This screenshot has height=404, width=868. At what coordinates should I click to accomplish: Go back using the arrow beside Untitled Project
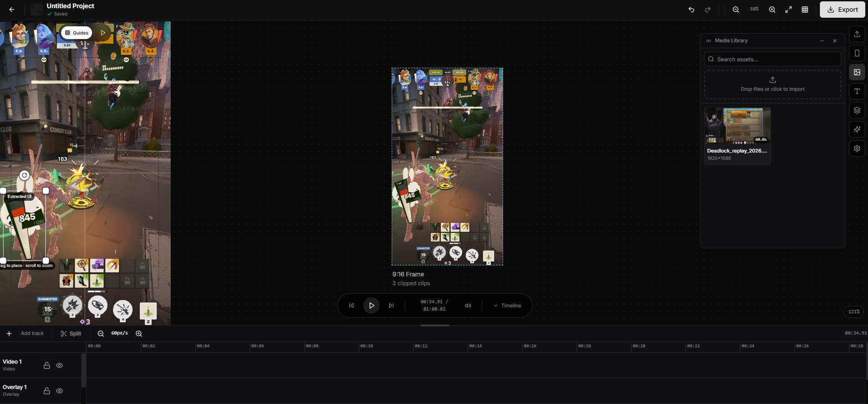point(12,10)
